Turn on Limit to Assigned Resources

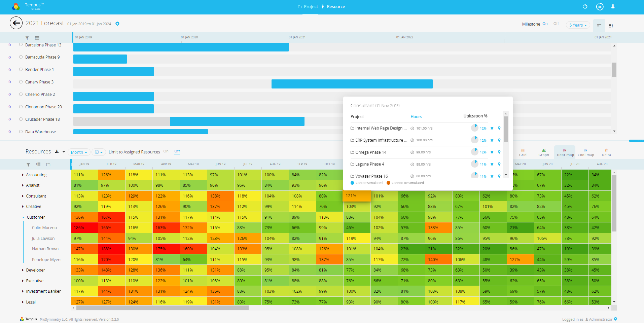166,151
